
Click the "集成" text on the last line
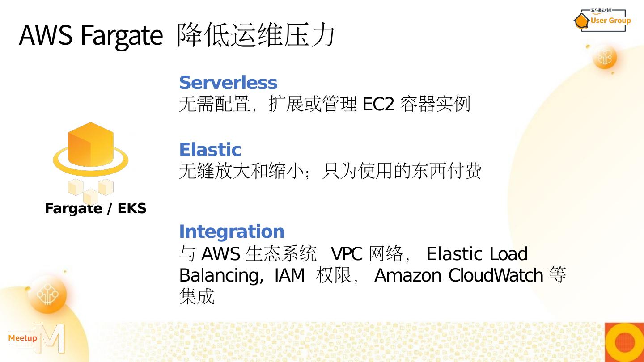pyautogui.click(x=197, y=296)
